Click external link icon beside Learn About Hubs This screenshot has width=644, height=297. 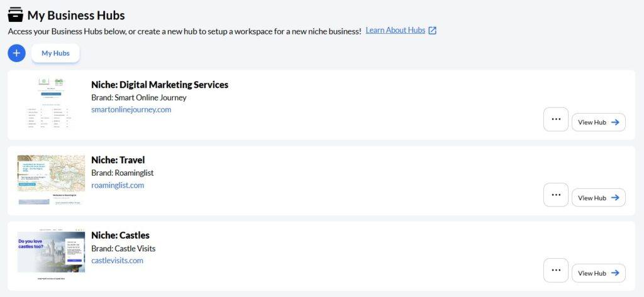pyautogui.click(x=432, y=30)
